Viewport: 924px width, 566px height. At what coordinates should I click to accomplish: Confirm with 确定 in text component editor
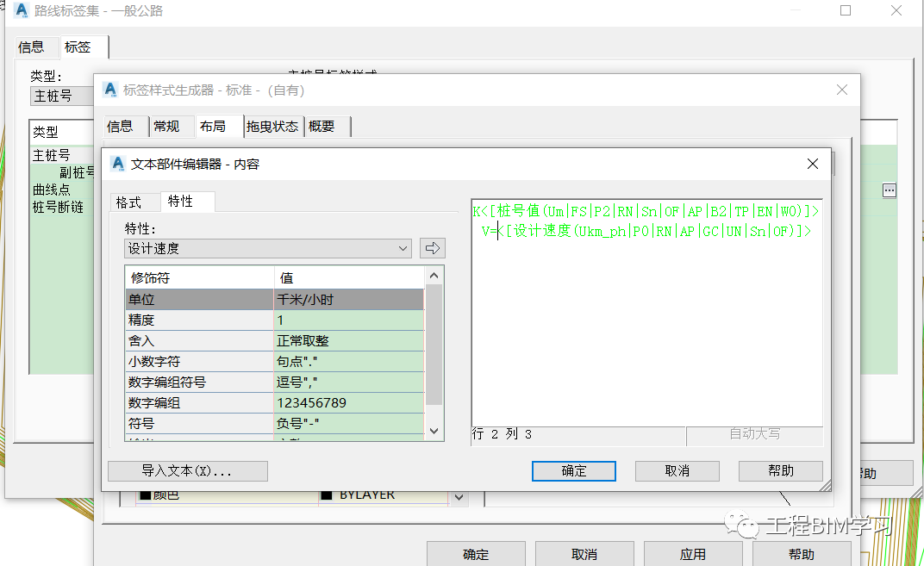pyautogui.click(x=574, y=470)
